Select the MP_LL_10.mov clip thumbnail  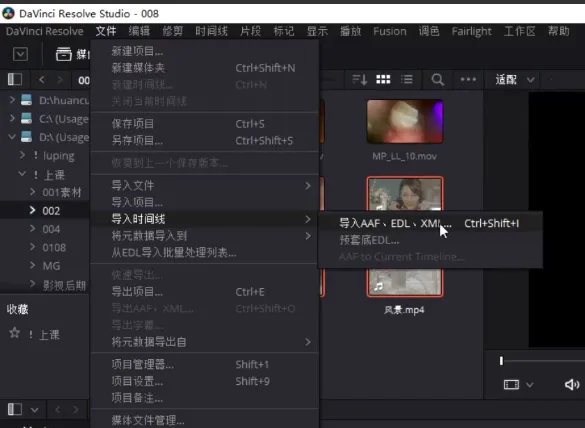pos(405,122)
